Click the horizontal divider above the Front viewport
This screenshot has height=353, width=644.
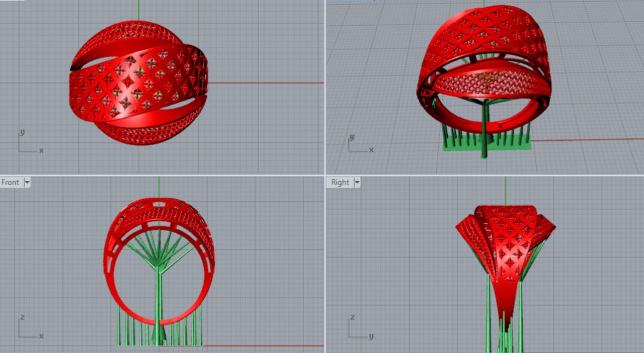click(161, 174)
